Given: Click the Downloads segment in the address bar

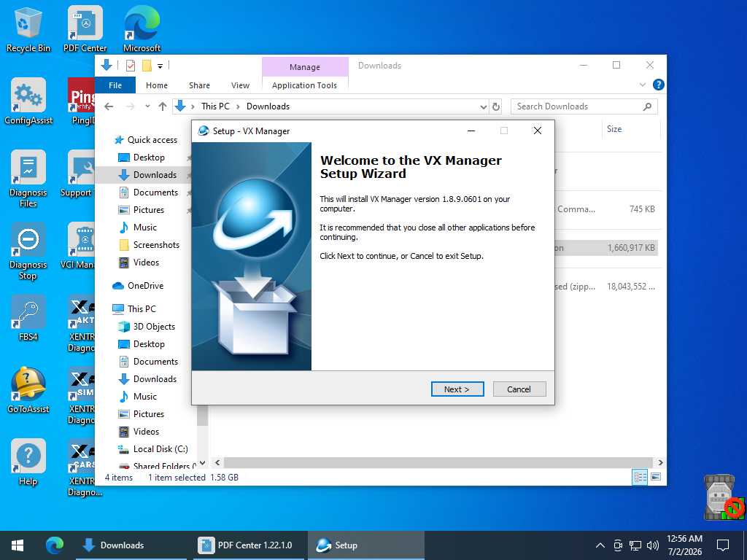Looking at the screenshot, I should click(268, 106).
